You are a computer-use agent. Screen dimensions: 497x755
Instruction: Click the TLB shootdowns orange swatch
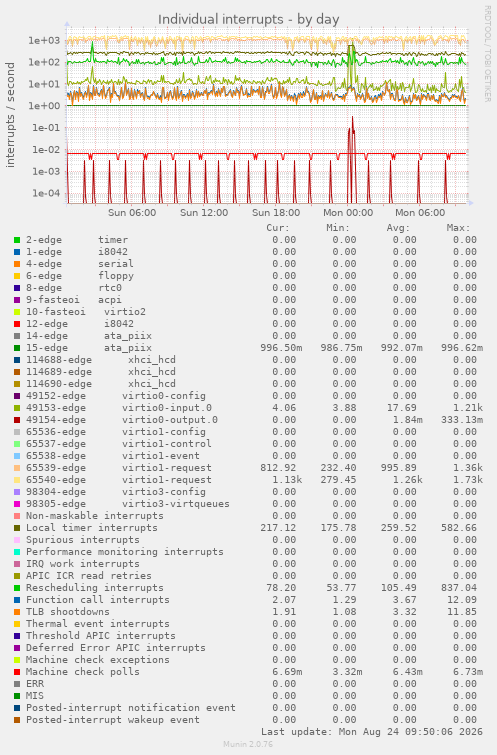(17, 612)
